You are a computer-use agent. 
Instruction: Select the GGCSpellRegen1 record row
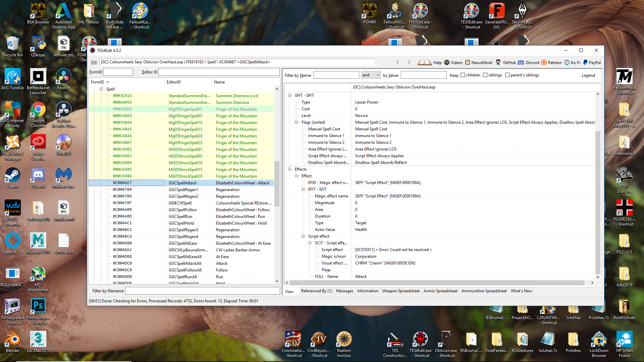tap(181, 190)
